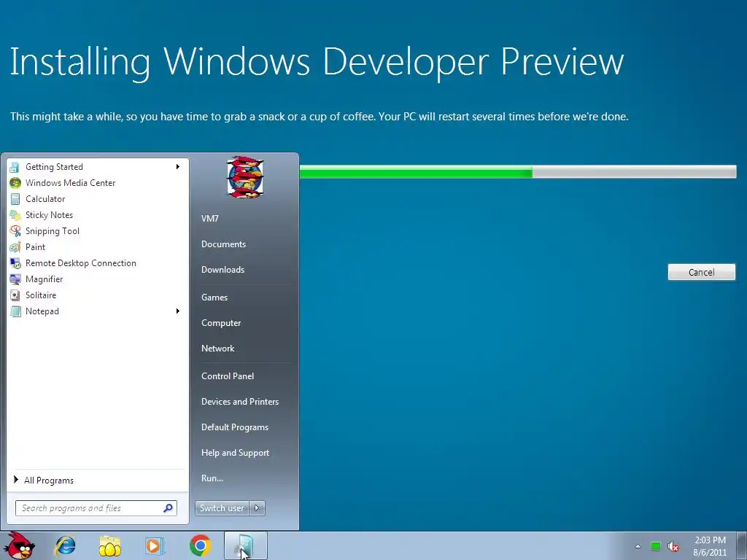
Task: Click the Angry Birds Start button
Action: coord(20,545)
